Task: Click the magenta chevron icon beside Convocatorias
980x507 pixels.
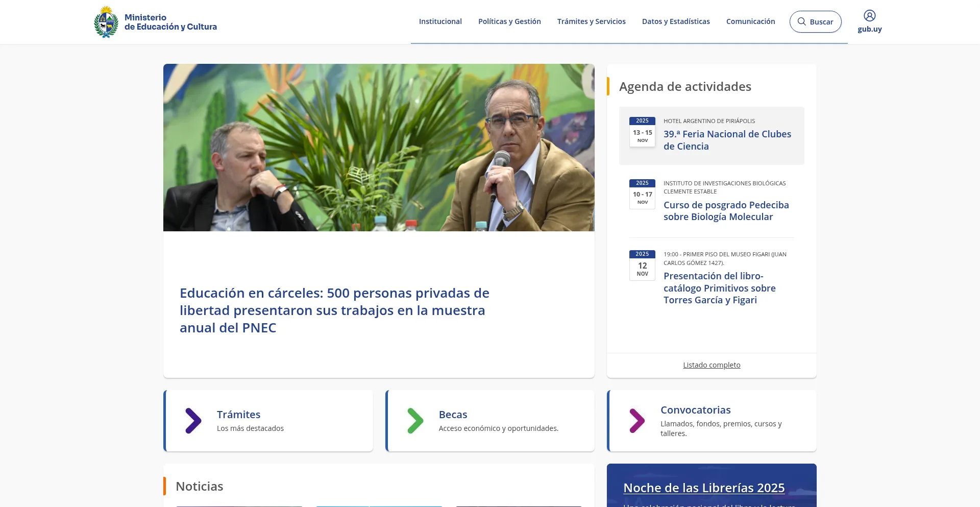Action: (x=636, y=421)
